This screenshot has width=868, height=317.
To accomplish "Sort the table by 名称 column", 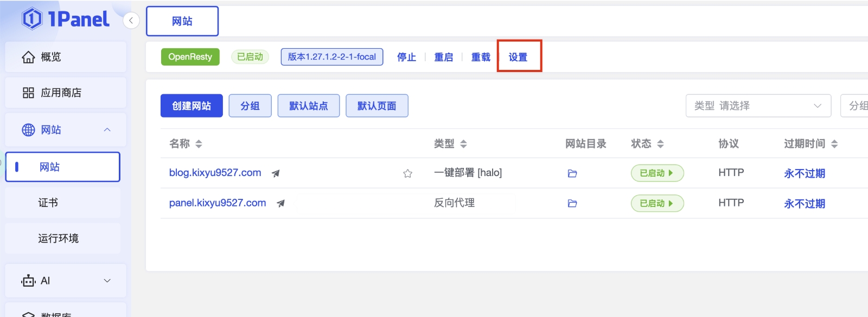I will point(199,144).
